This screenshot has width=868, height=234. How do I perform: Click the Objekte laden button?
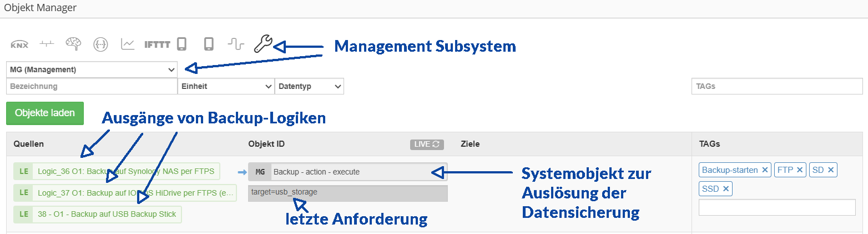pyautogui.click(x=45, y=113)
